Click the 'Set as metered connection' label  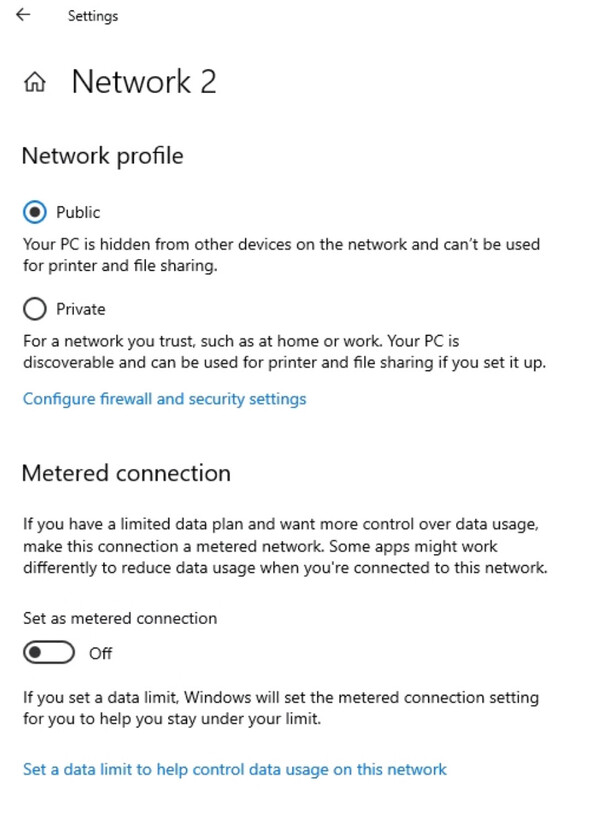point(120,618)
